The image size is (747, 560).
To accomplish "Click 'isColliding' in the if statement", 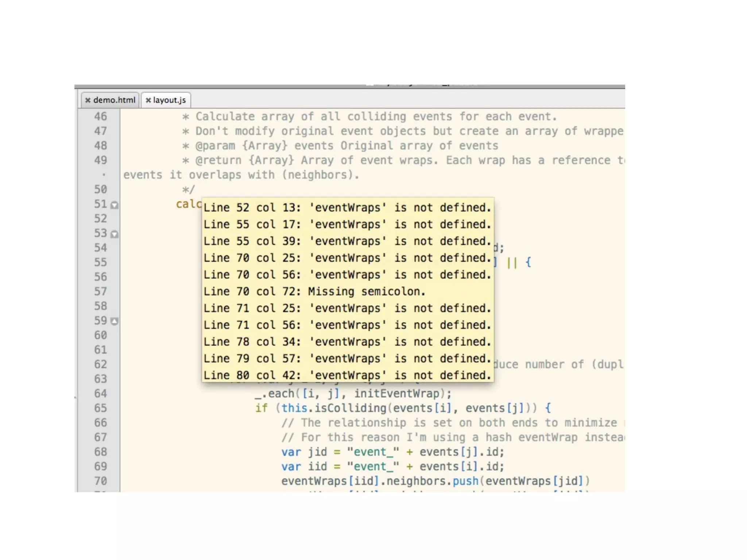I will [350, 408].
